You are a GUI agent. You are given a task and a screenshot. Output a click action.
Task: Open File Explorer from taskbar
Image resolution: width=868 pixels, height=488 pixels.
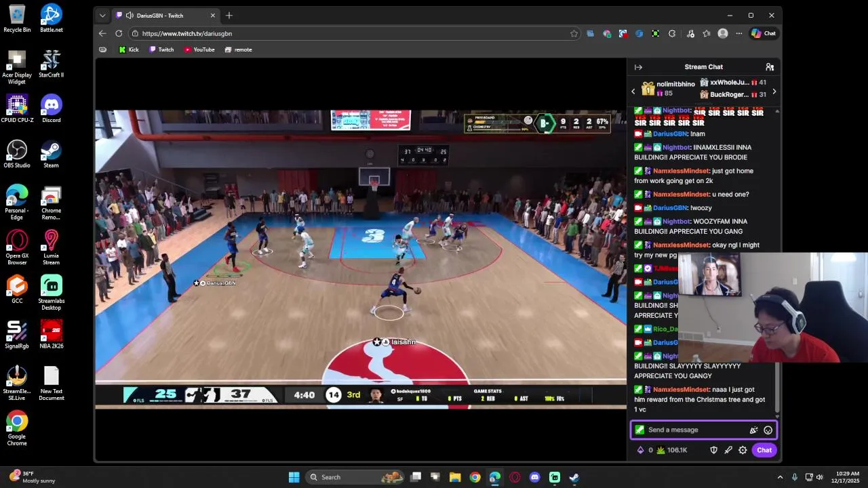tap(455, 477)
